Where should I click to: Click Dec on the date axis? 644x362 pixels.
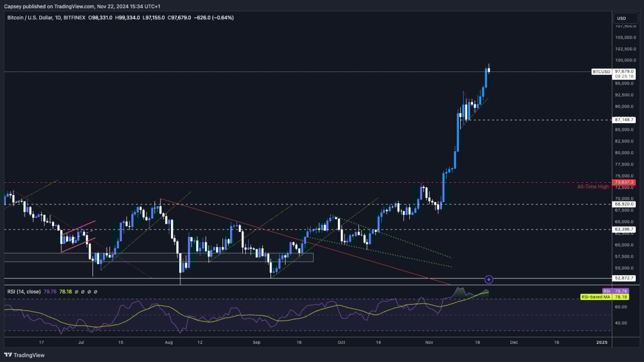pyautogui.click(x=515, y=343)
